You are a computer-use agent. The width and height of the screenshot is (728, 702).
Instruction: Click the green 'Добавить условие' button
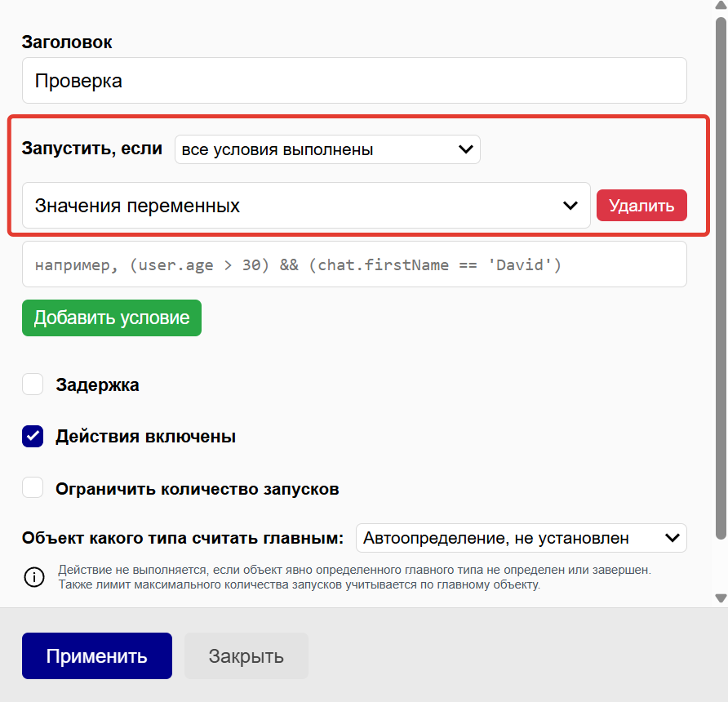click(112, 318)
